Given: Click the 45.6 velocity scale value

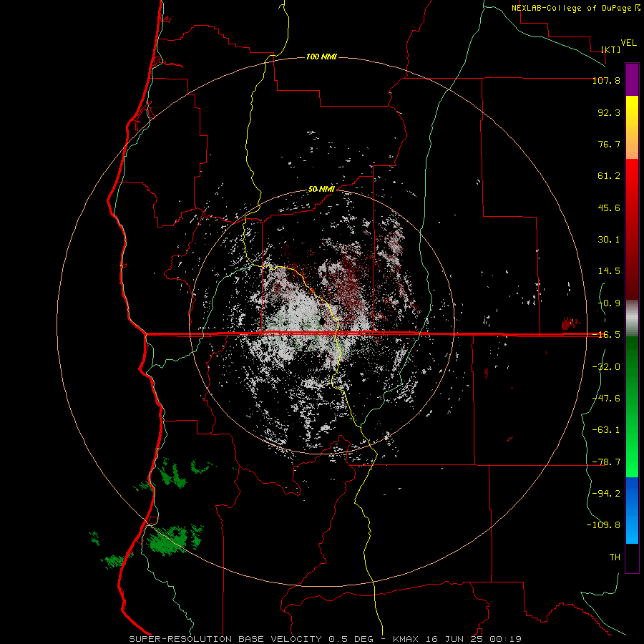Looking at the screenshot, I should [609, 208].
